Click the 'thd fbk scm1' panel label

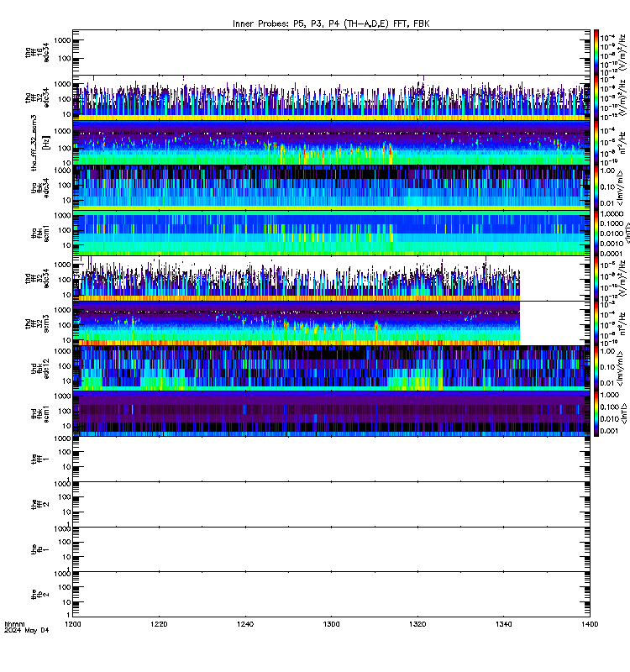(x=40, y=414)
